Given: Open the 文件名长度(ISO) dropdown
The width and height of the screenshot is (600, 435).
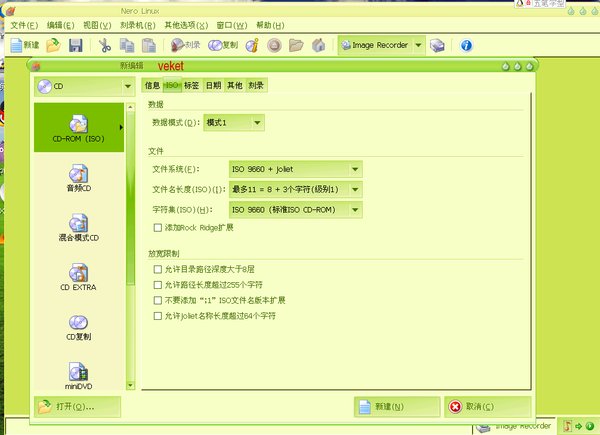Looking at the screenshot, I should (295, 189).
